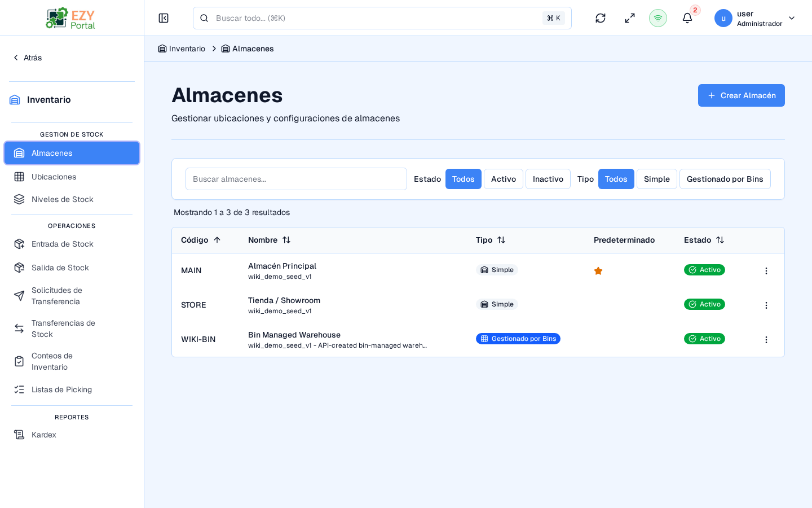Click the user avatar circle
812x508 pixels.
click(x=723, y=18)
